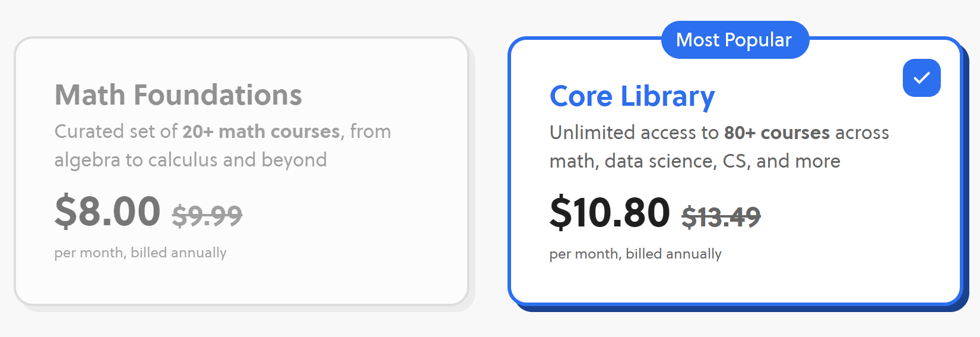Click the Most Popular badge
The height and width of the screenshot is (337, 980).
tap(734, 40)
